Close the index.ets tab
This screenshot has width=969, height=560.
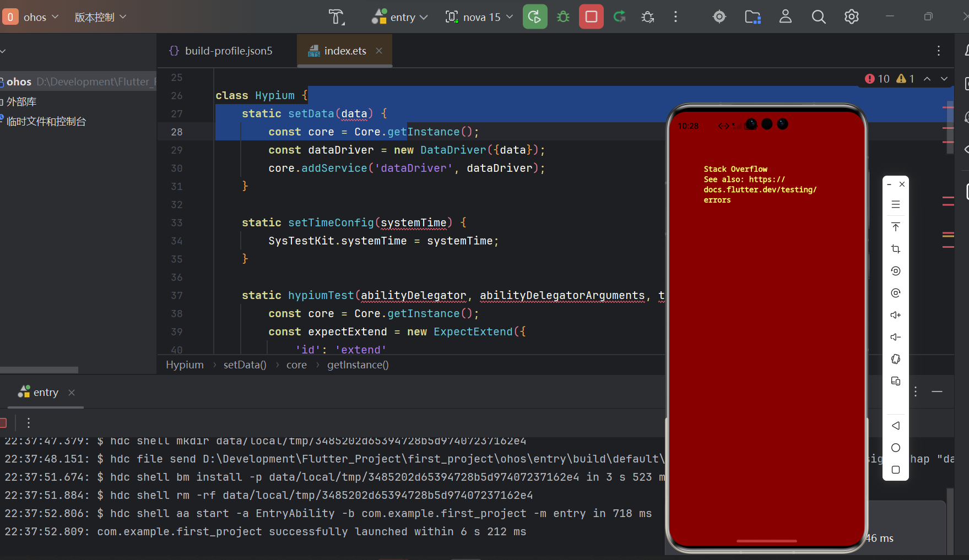click(x=379, y=51)
